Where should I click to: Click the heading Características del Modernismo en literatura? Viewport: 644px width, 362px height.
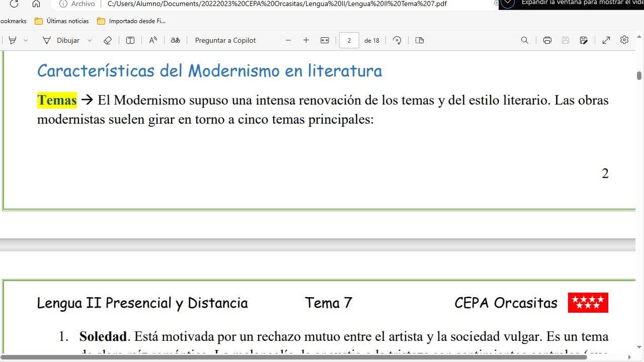(x=210, y=71)
